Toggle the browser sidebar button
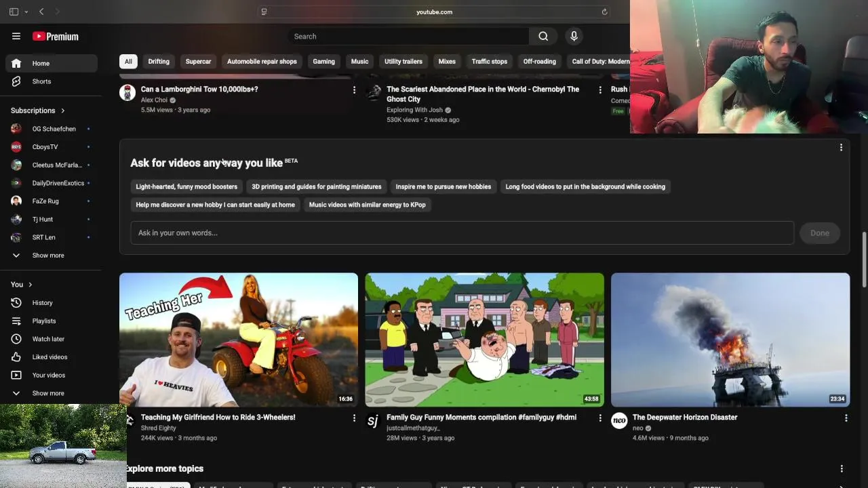The width and height of the screenshot is (868, 488). click(14, 12)
